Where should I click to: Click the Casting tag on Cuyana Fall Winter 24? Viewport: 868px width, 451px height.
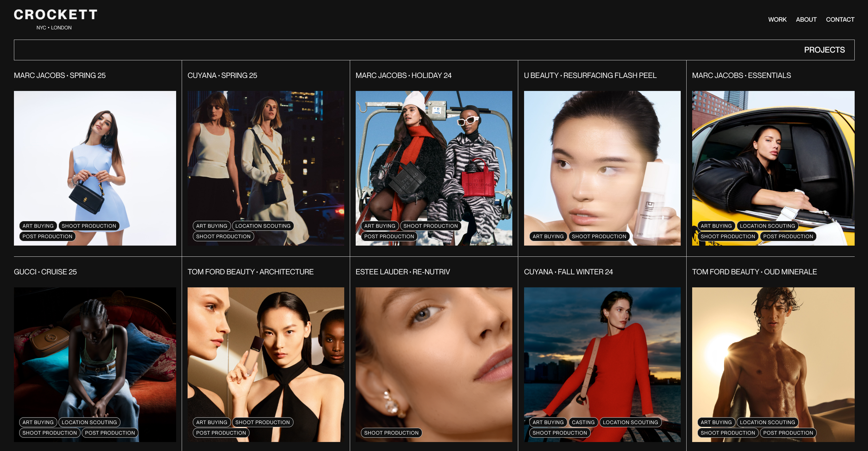(x=583, y=422)
